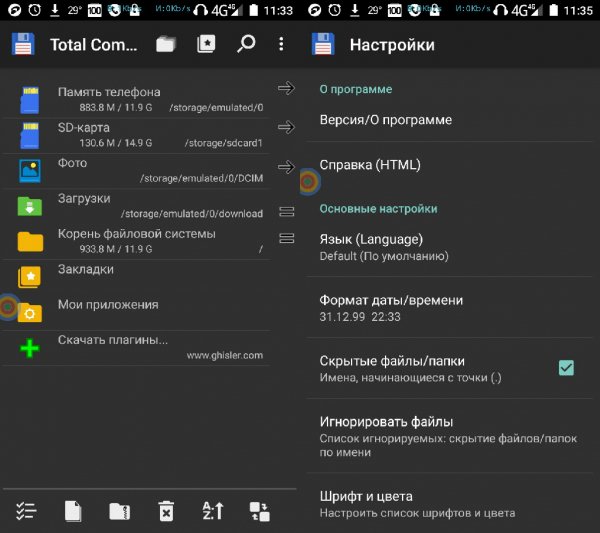Tap the Настройки screen title
The height and width of the screenshot is (533, 600).
click(392, 45)
